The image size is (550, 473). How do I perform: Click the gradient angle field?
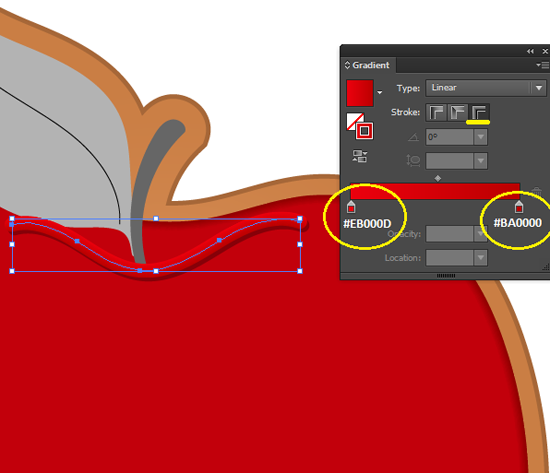pos(449,137)
